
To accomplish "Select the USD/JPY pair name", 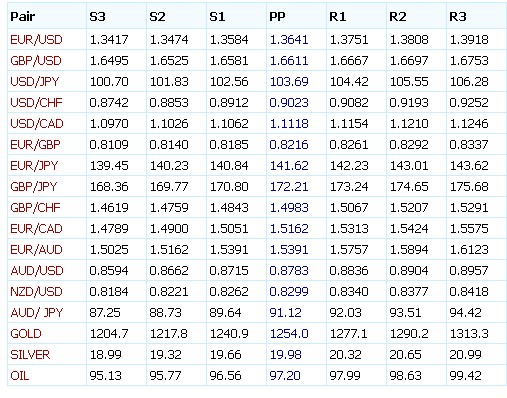I will pos(35,82).
